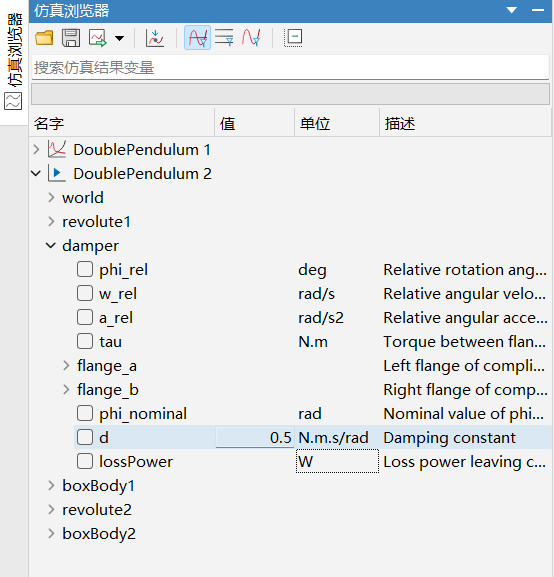Click the red curve filter icon
Viewport: 554px width, 577px height.
(251, 38)
